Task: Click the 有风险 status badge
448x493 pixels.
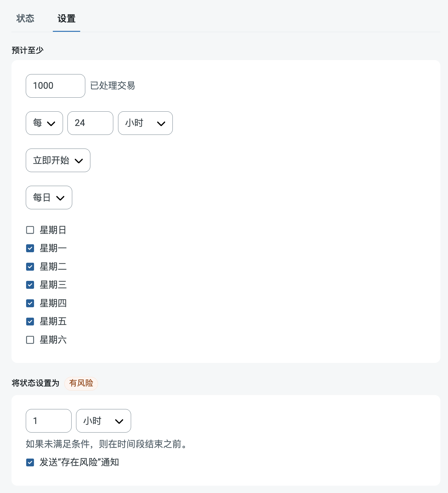Action: 81,383
